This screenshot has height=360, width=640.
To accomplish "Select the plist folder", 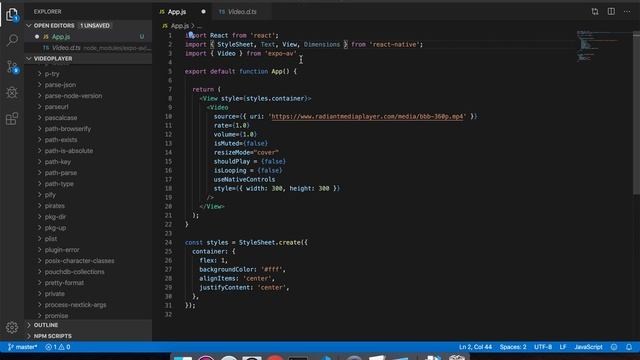I will pyautogui.click(x=88, y=239).
